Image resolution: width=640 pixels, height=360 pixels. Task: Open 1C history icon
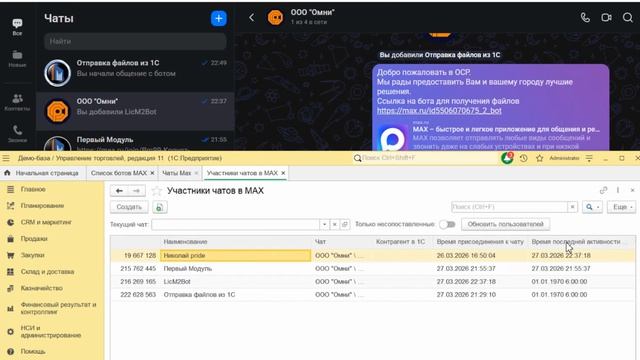524,158
